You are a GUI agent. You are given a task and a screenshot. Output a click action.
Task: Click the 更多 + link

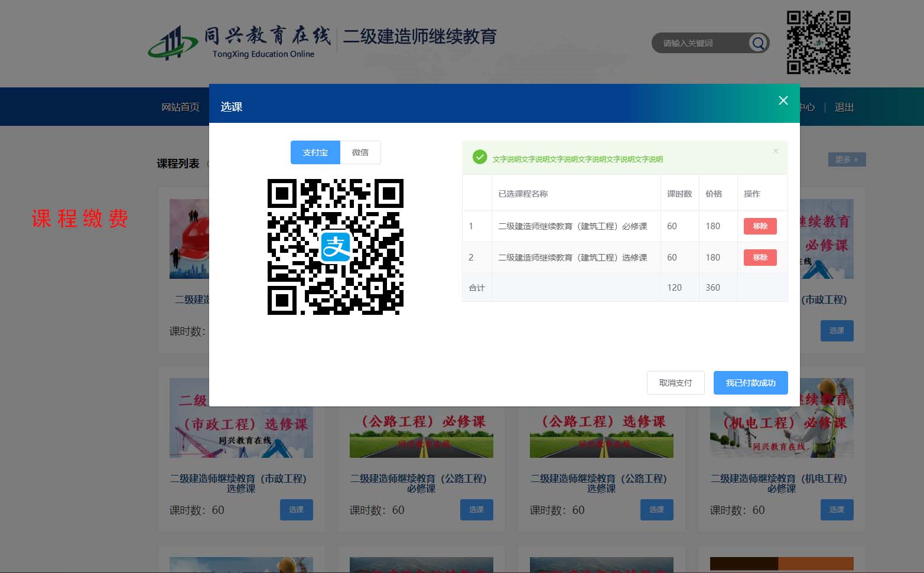[847, 159]
